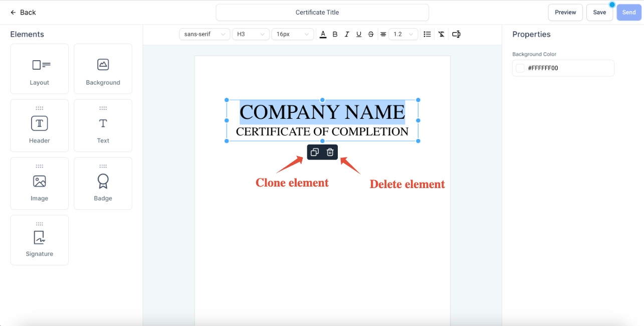Viewport: 644px width, 326px height.
Task: Open the Background element option
Action: (x=103, y=69)
